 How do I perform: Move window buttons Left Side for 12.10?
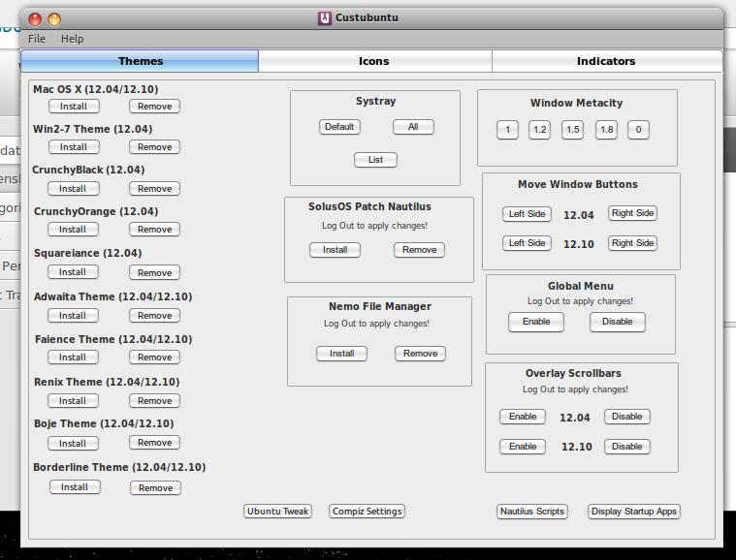[527, 243]
